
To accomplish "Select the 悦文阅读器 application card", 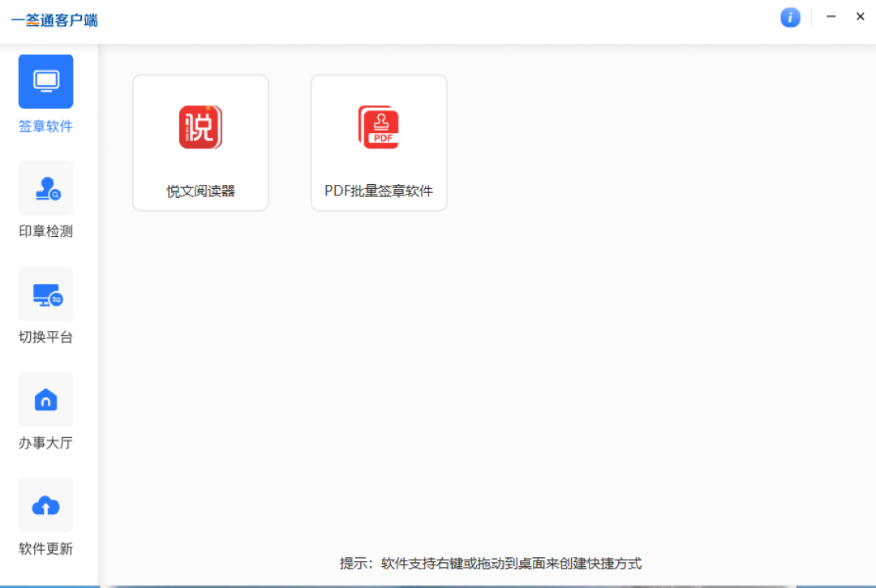I will (200, 142).
